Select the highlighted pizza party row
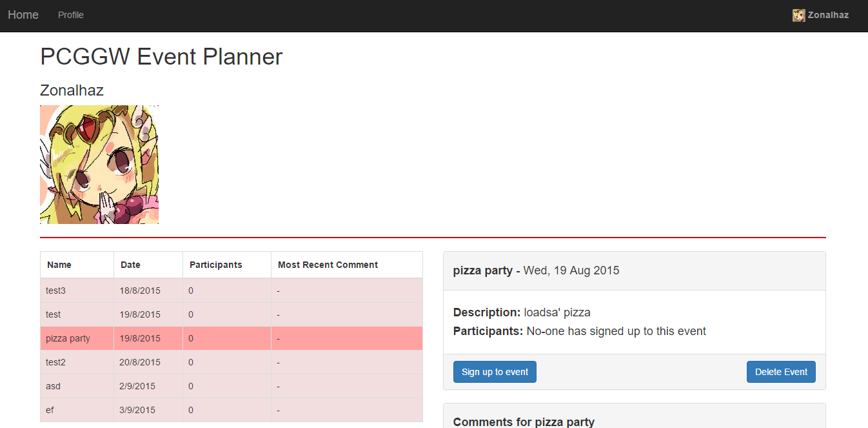The image size is (868, 428). pyautogui.click(x=232, y=338)
